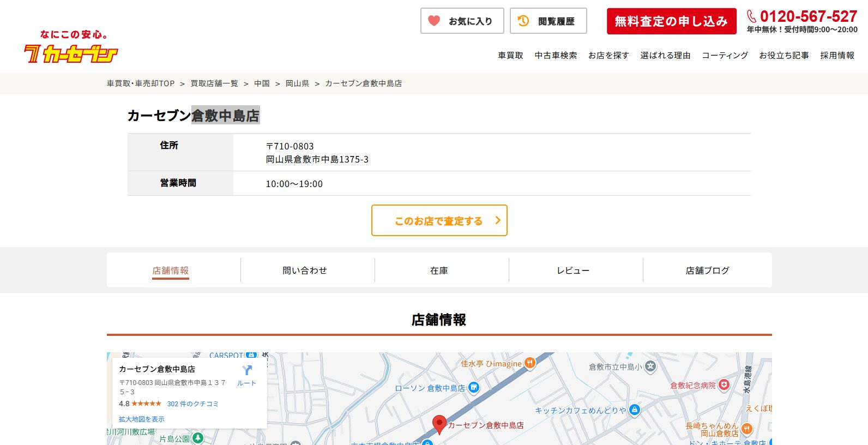Open コーティング navigation menu
The width and height of the screenshot is (868, 445).
[725, 55]
